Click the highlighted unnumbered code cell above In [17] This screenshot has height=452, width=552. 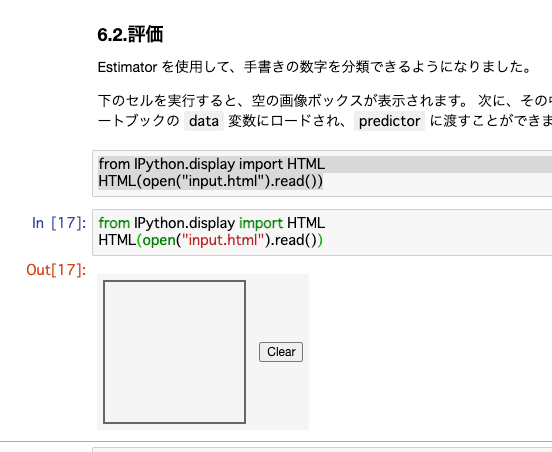pyautogui.click(x=322, y=173)
